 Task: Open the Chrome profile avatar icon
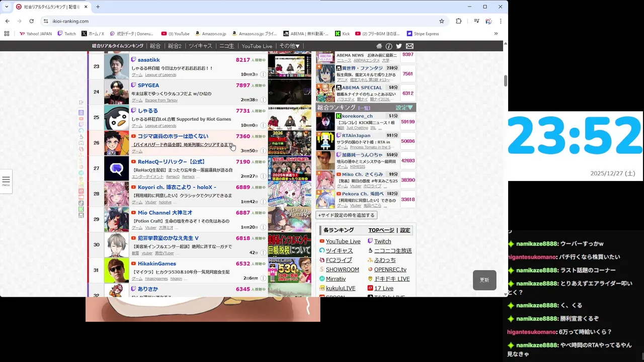[489, 21]
